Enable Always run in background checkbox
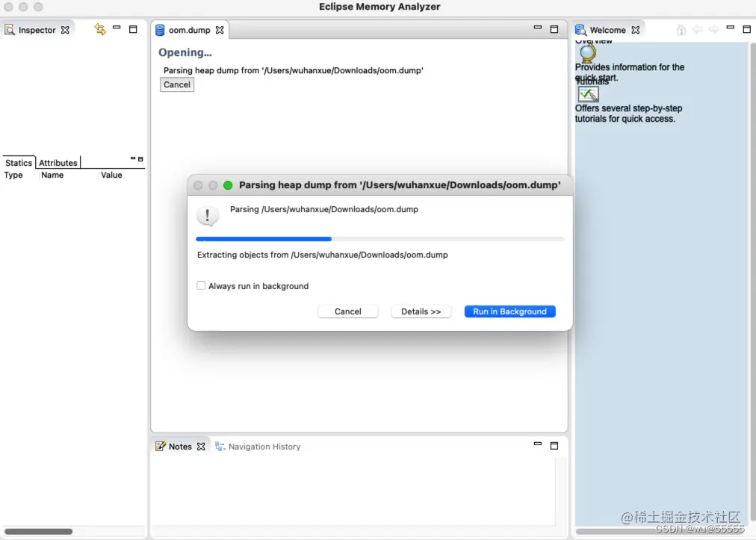The height and width of the screenshot is (540, 756). point(201,285)
